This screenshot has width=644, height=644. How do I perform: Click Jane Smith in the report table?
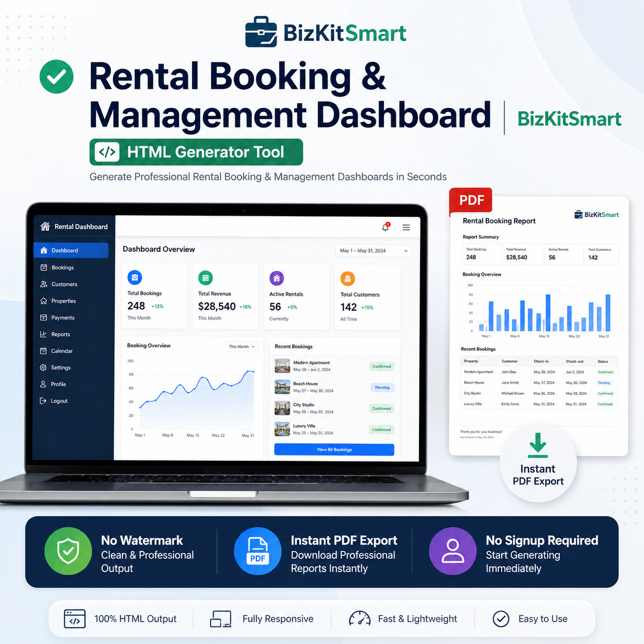pos(510,383)
